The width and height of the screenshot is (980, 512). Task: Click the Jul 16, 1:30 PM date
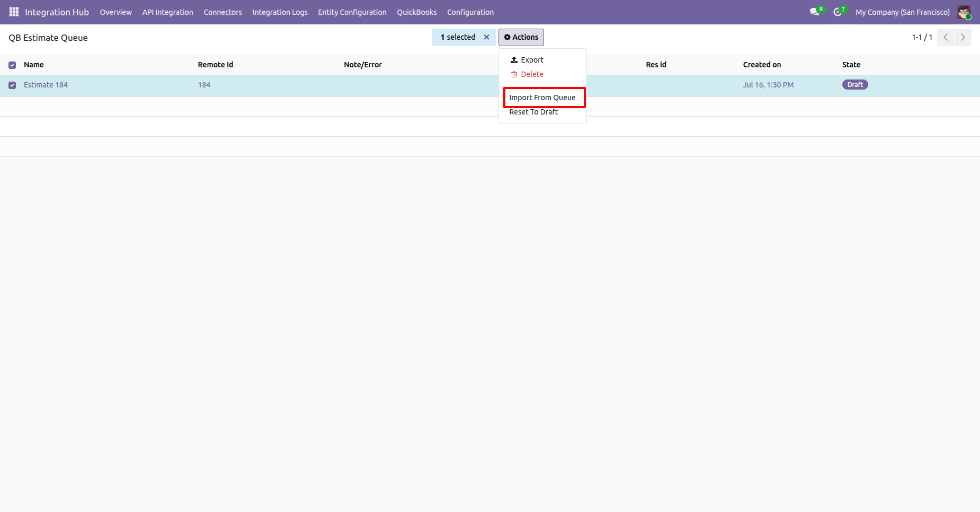click(768, 85)
